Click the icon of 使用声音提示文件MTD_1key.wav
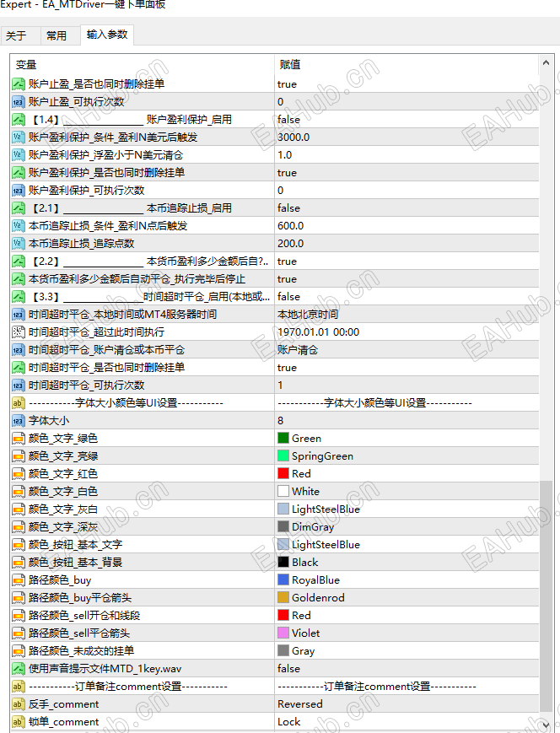 pos(19,669)
